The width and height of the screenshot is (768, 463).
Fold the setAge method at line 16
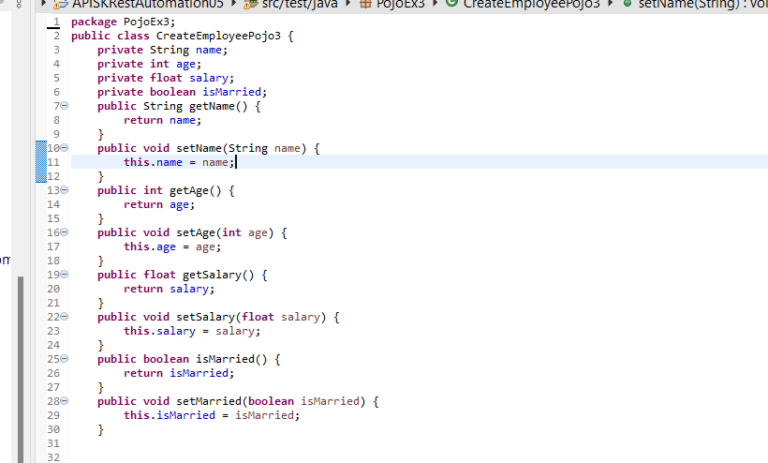pos(65,232)
